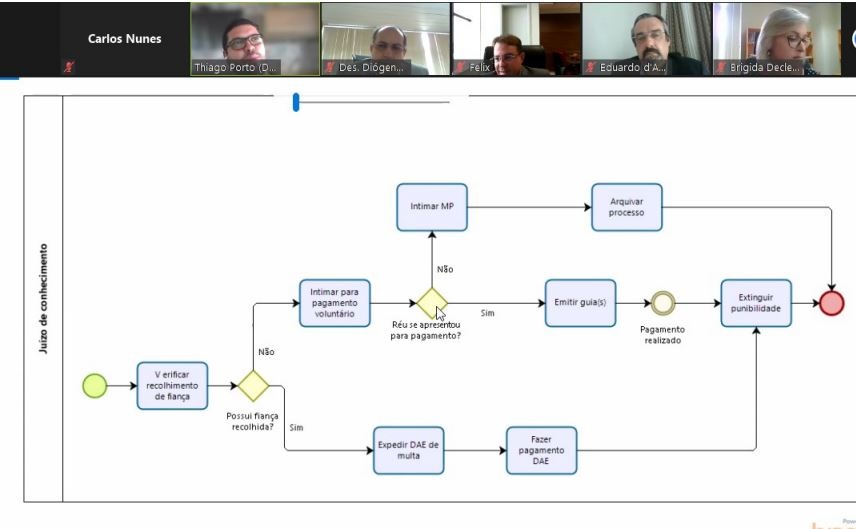The width and height of the screenshot is (856, 529).
Task: Click muted mic icon on Brígida's tile
Action: tap(721, 68)
